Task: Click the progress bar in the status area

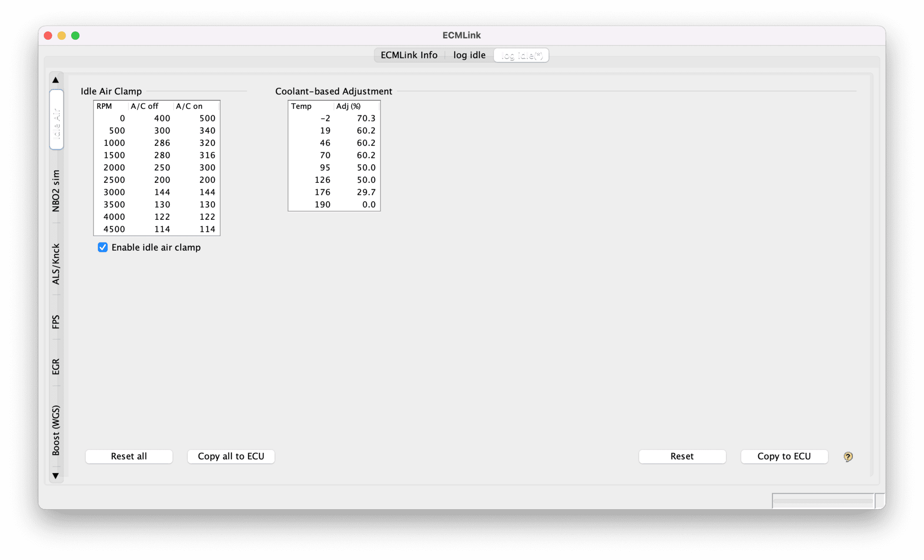Action: click(823, 500)
